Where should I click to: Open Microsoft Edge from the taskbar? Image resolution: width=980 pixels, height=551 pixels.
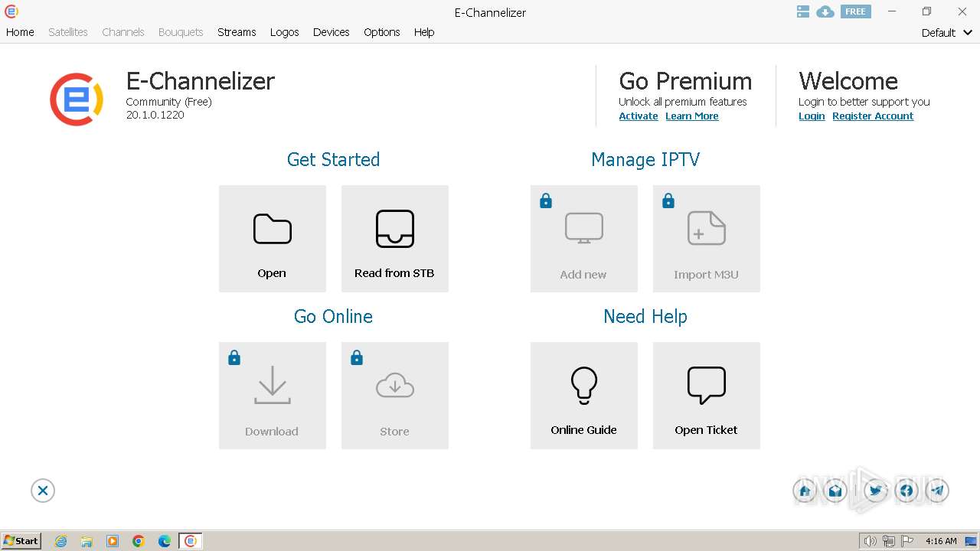pyautogui.click(x=165, y=541)
